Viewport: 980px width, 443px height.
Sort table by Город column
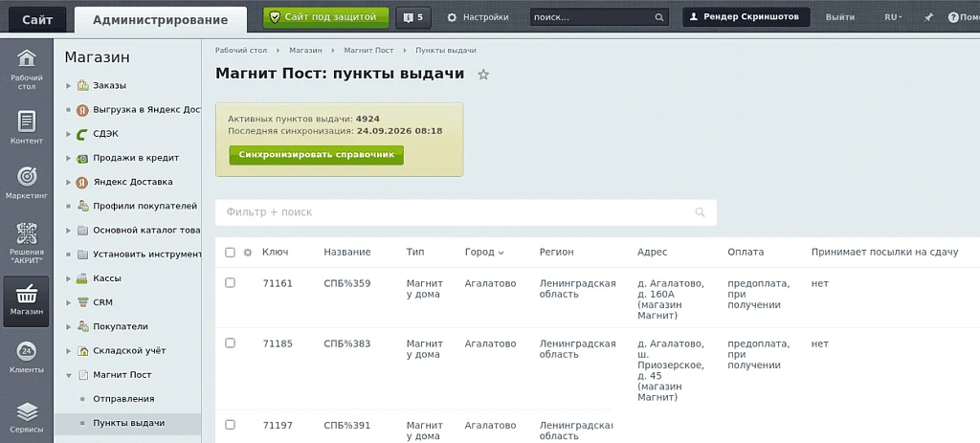[x=484, y=253]
